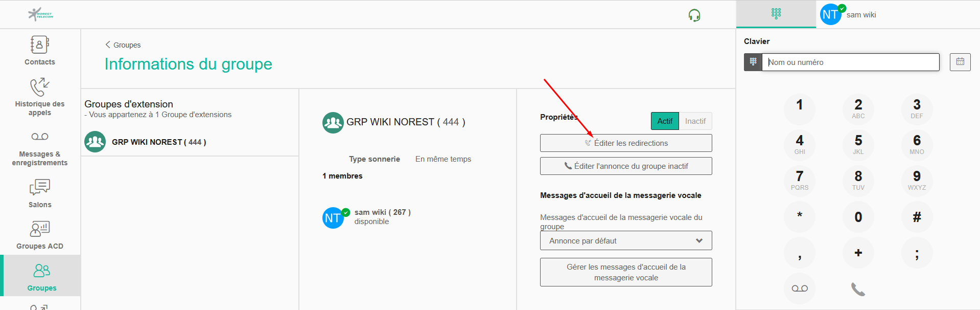Screen dimensions: 980x310
Task: Open Messages & enregistrements section
Action: [40, 149]
